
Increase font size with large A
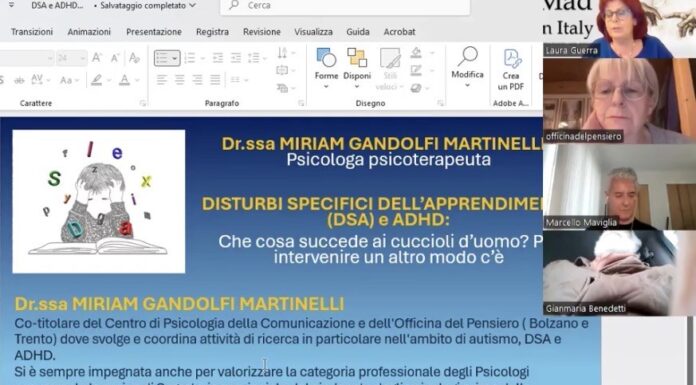(x=97, y=58)
